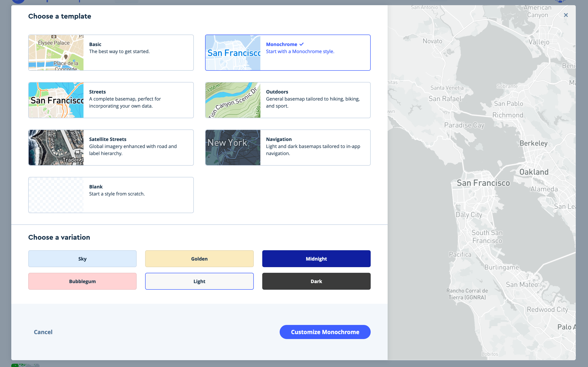Click the Monochrome San Francisco thumbnail
The height and width of the screenshot is (367, 588).
tap(233, 53)
